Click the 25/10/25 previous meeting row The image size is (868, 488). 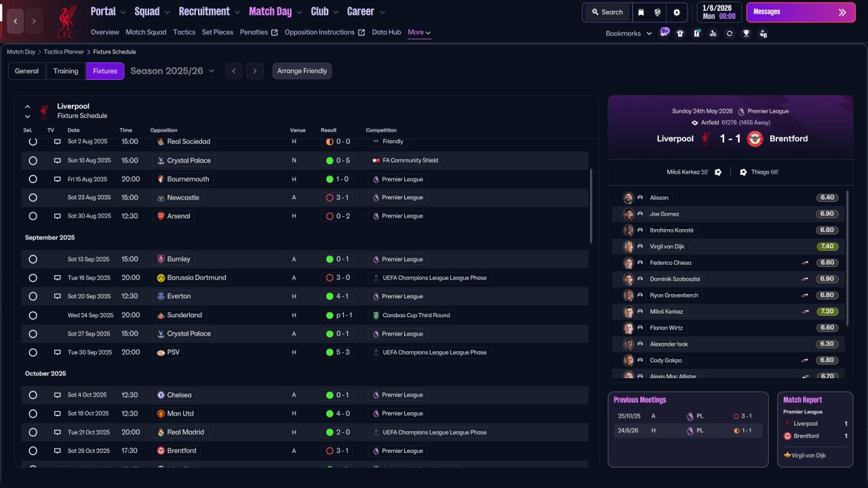[x=688, y=416]
